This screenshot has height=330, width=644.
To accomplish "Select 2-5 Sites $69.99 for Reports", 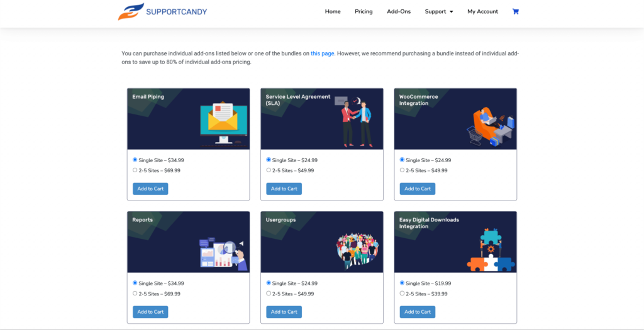I will (x=135, y=293).
